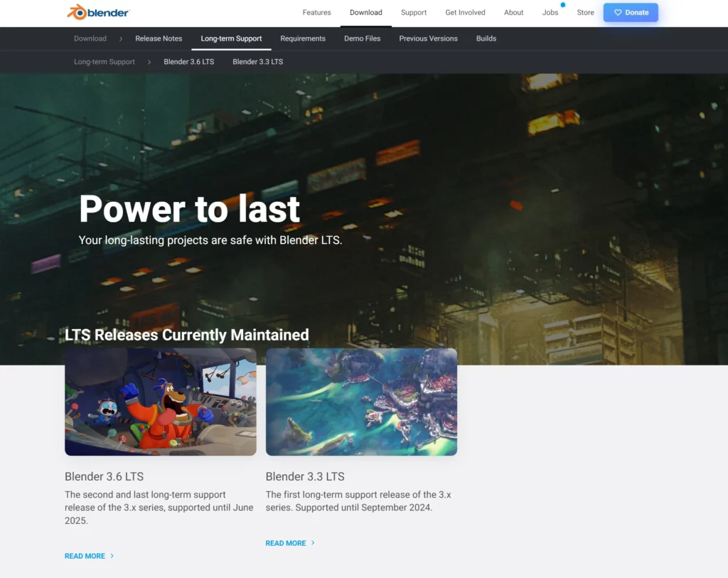Click Long-term Support breadcrumb link

click(105, 62)
